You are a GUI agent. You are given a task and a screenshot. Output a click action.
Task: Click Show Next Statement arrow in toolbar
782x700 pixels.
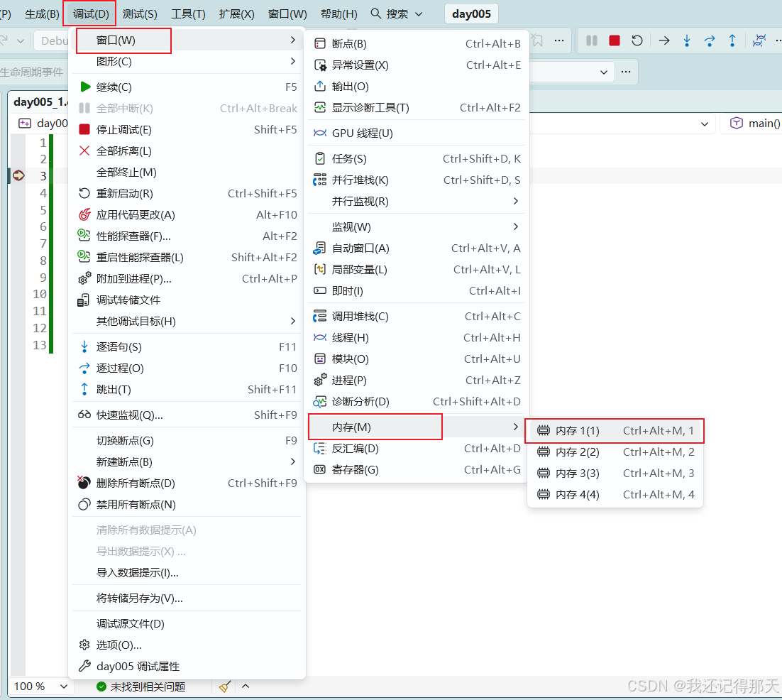[x=663, y=40]
